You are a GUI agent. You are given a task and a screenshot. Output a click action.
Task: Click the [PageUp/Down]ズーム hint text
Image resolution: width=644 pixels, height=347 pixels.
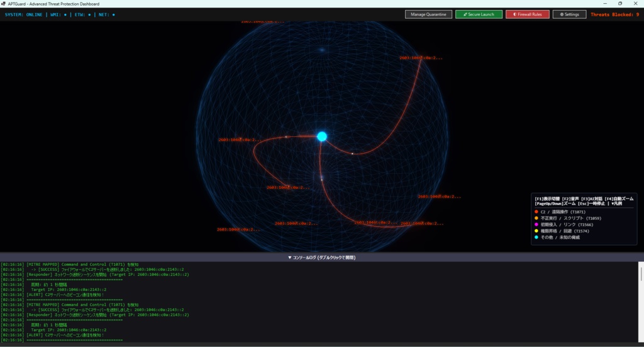pos(555,203)
